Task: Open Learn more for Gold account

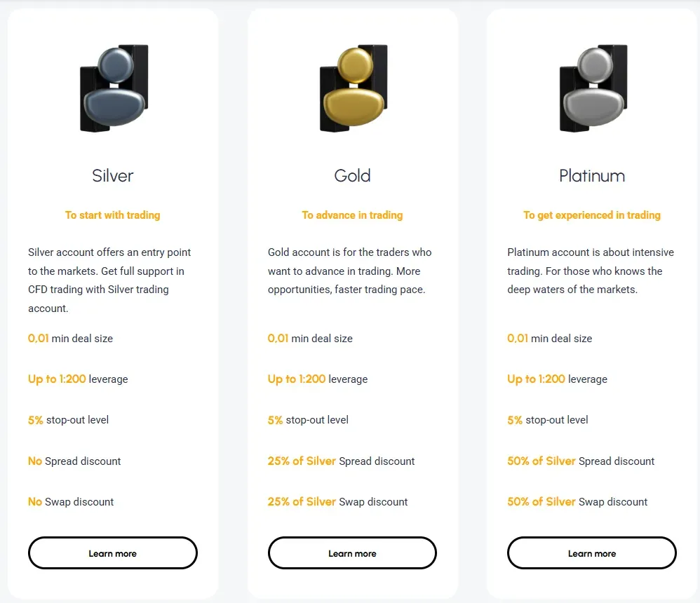Action: click(352, 553)
